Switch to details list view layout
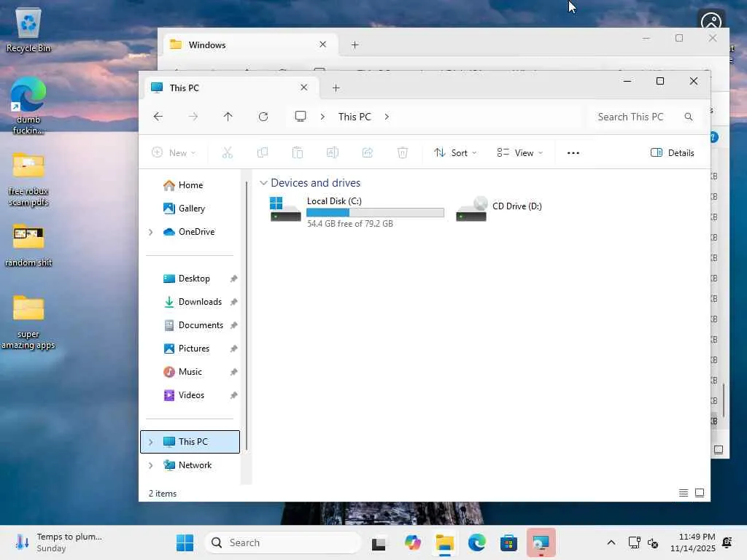This screenshot has width=747, height=560. click(x=683, y=493)
